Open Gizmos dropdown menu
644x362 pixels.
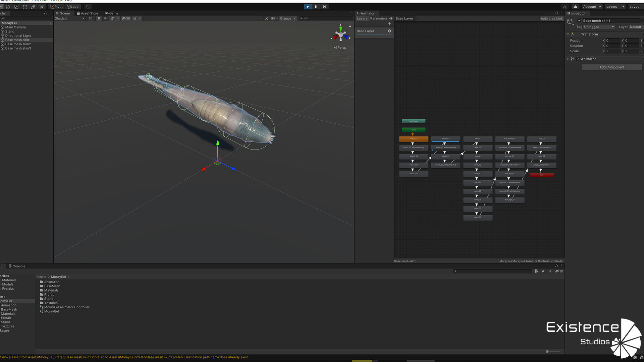pyautogui.click(x=288, y=18)
